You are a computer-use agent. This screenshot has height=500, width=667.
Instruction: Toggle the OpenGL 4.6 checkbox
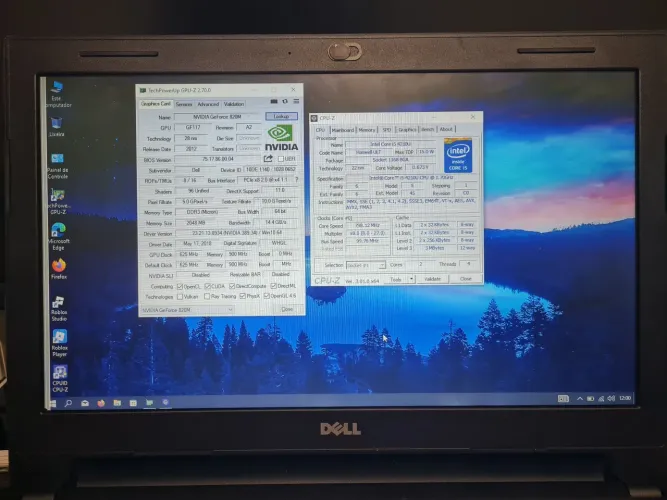click(266, 296)
